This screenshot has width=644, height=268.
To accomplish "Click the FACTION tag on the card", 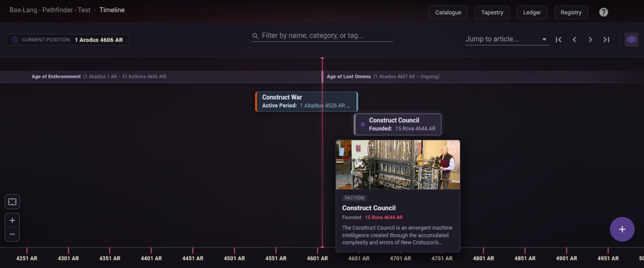I will coord(354,198).
